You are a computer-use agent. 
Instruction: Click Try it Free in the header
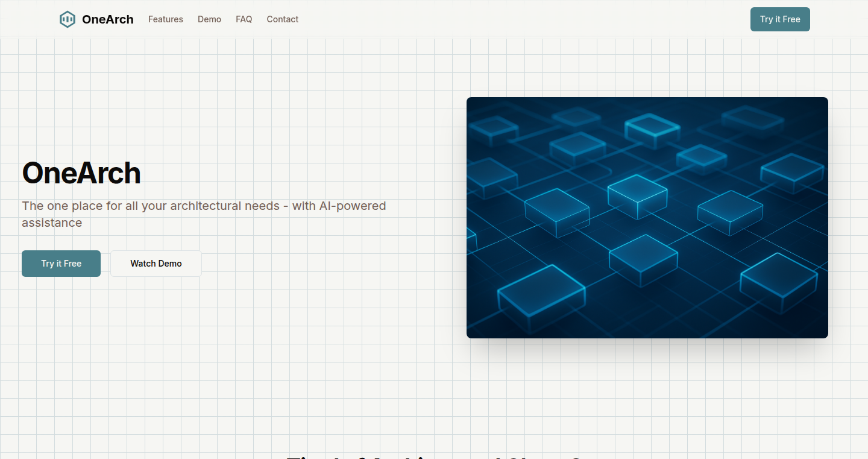click(780, 19)
